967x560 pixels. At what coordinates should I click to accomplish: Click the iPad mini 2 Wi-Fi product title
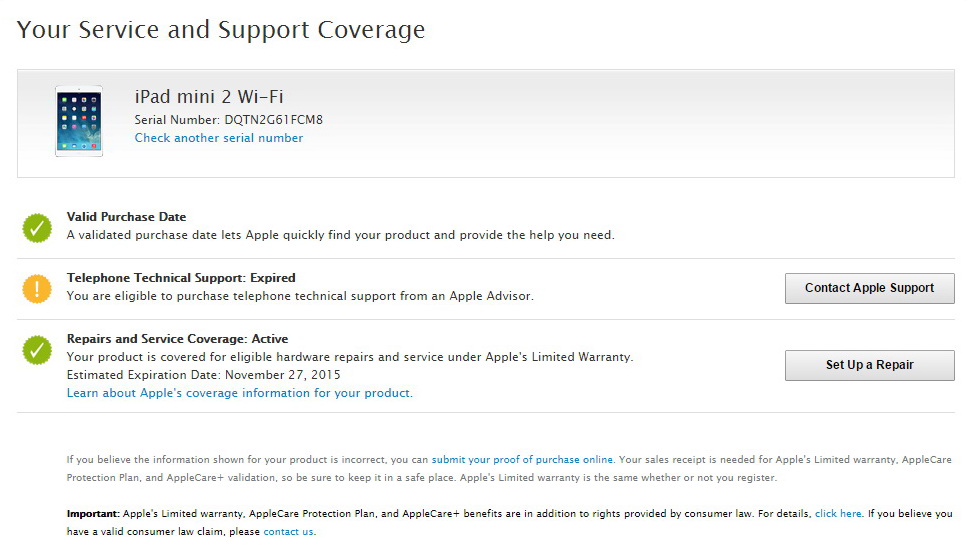pos(209,96)
